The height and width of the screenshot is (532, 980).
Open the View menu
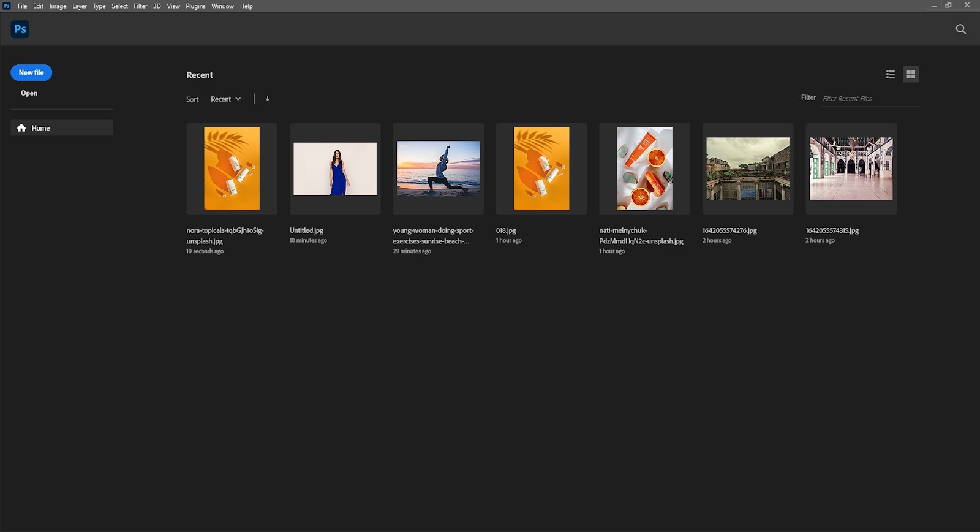coord(173,6)
